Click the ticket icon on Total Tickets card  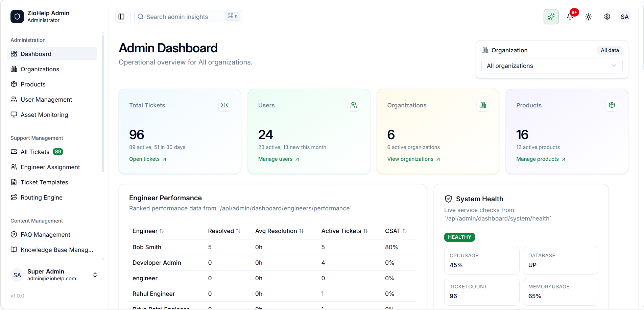pyautogui.click(x=224, y=105)
